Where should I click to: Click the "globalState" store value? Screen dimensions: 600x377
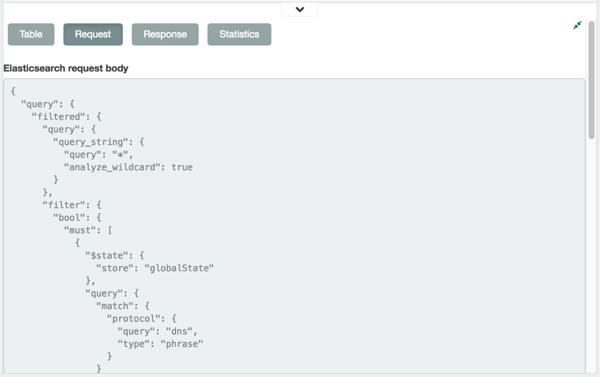(x=179, y=268)
